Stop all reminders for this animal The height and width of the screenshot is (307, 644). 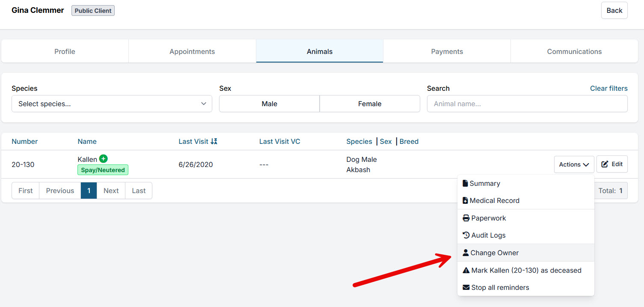tap(500, 287)
